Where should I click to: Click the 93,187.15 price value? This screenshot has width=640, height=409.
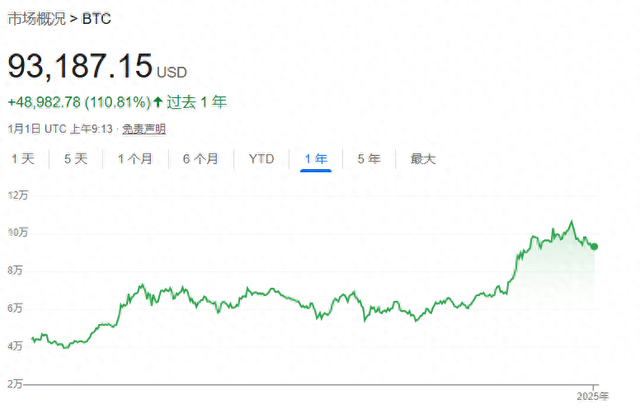coord(80,68)
